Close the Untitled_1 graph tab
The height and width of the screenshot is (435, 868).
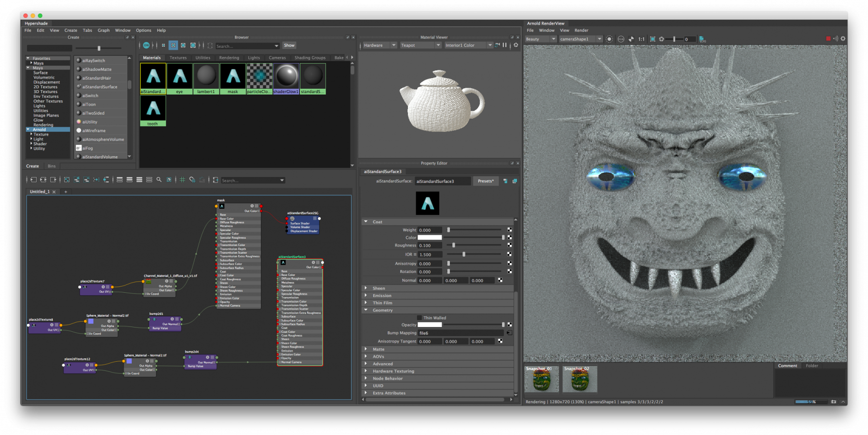(54, 192)
